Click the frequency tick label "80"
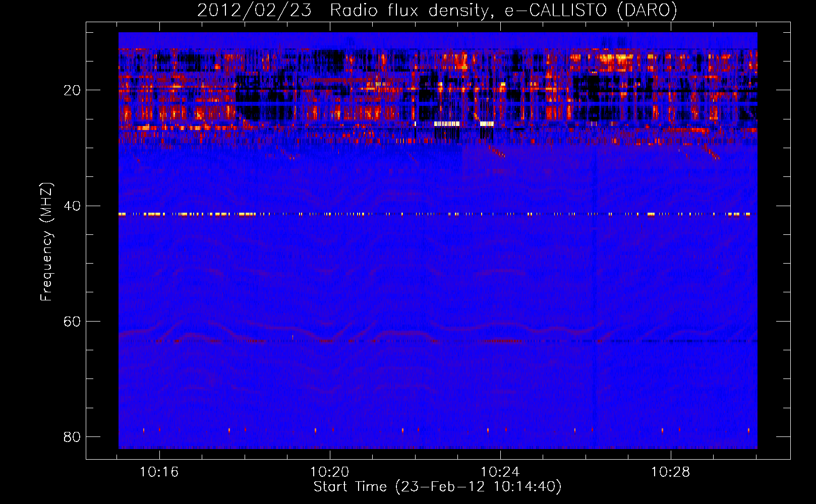 tap(72, 436)
